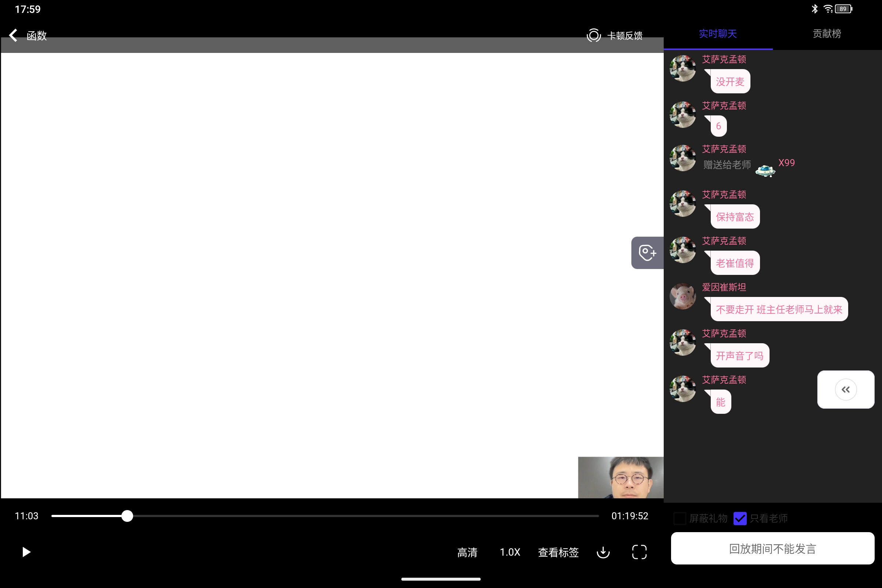Change the 1.0X playback speed
Image resolution: width=882 pixels, height=588 pixels.
(510, 552)
